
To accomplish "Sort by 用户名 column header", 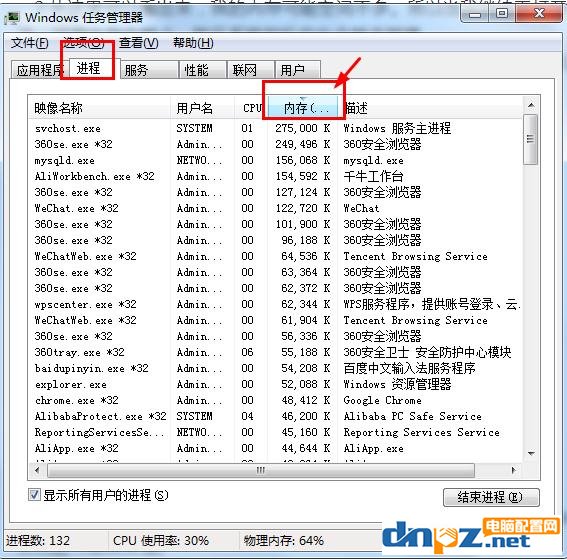I will tap(202, 108).
